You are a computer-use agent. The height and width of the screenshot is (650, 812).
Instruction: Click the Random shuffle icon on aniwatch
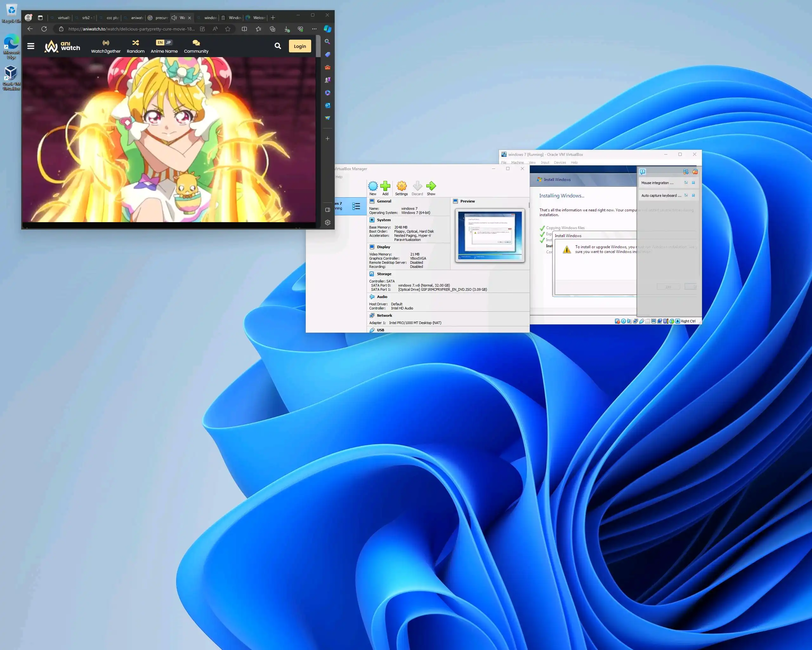(x=135, y=43)
